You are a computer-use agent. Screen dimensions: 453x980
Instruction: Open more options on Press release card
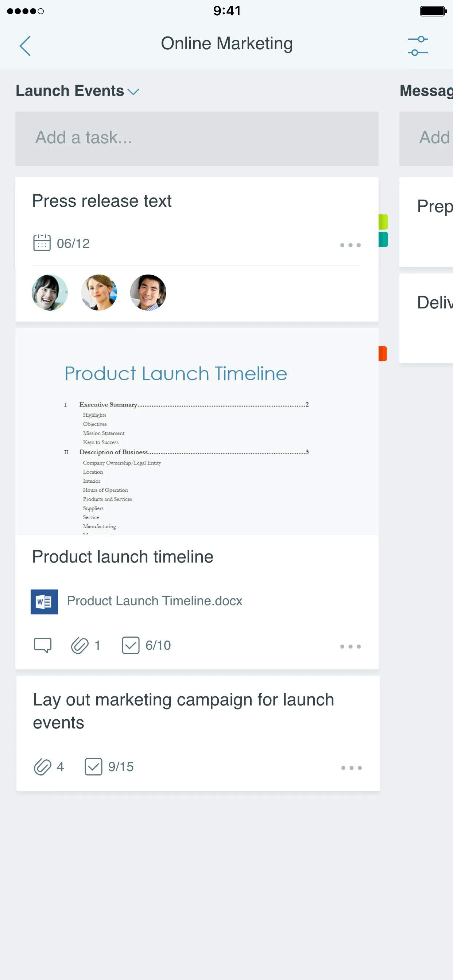click(x=350, y=245)
